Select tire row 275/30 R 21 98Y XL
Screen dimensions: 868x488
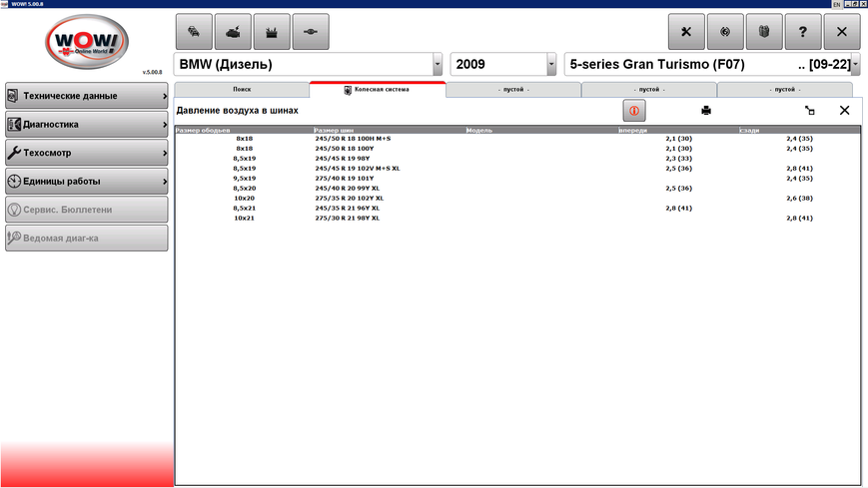(x=517, y=218)
